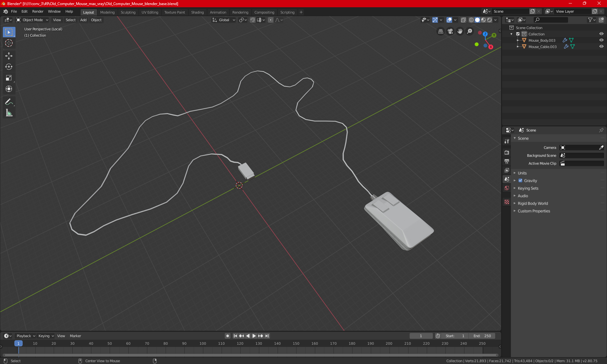
Task: Open the Render menu
Action: tap(38, 11)
